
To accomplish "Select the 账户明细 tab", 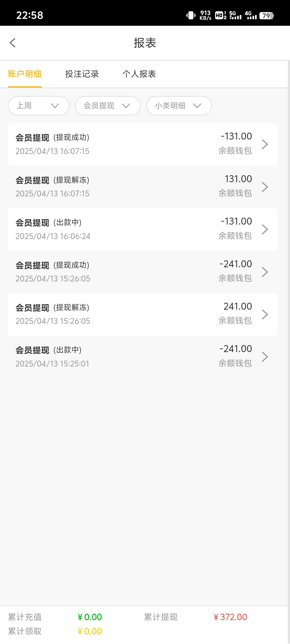I will [25, 74].
